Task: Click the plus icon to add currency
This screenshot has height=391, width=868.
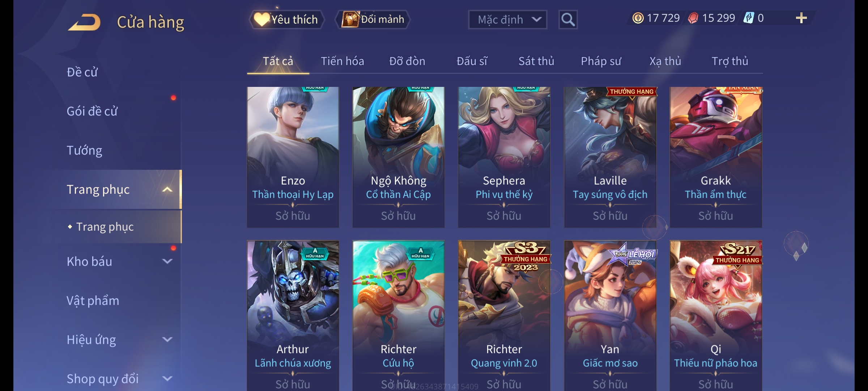Action: tap(801, 18)
